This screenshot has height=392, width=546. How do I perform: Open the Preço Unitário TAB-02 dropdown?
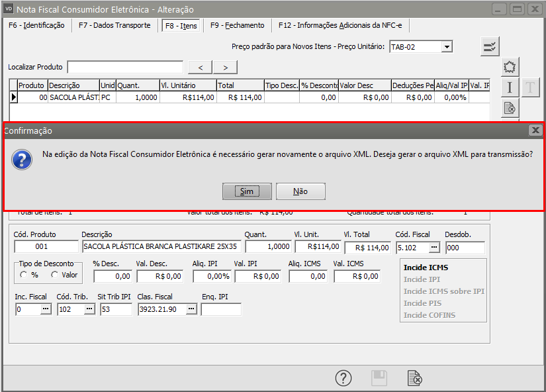tap(447, 46)
